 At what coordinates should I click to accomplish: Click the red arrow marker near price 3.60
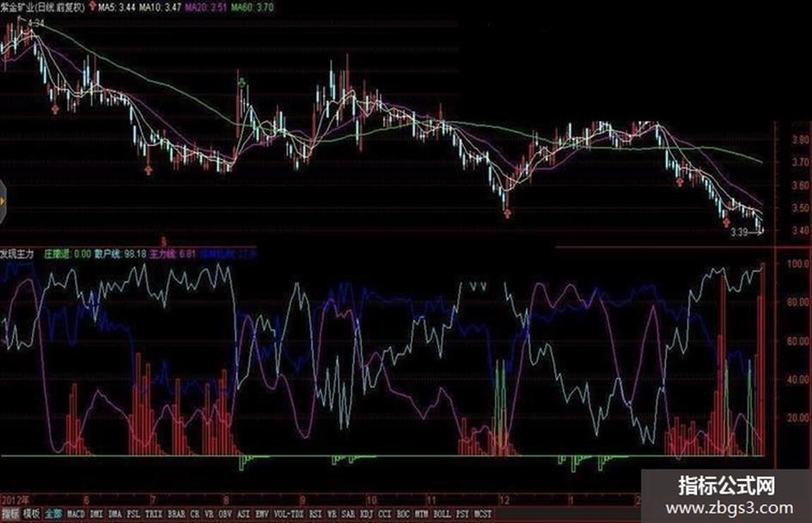coord(680,181)
